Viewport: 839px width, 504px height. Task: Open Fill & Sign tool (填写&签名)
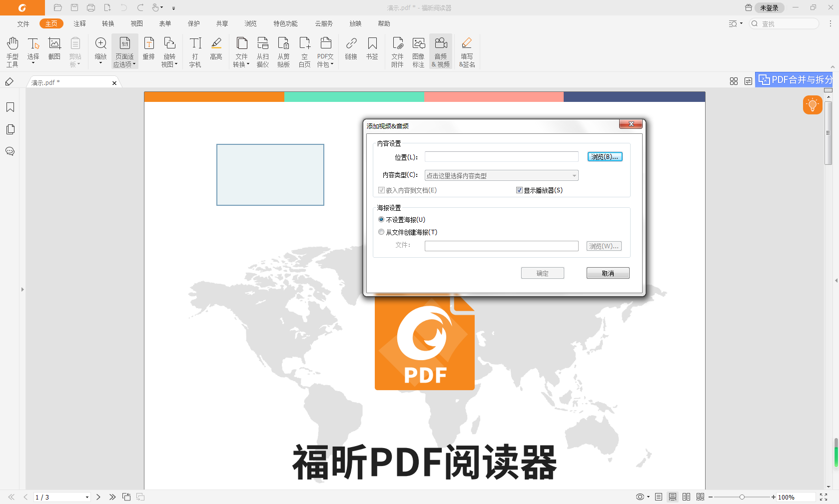(467, 51)
